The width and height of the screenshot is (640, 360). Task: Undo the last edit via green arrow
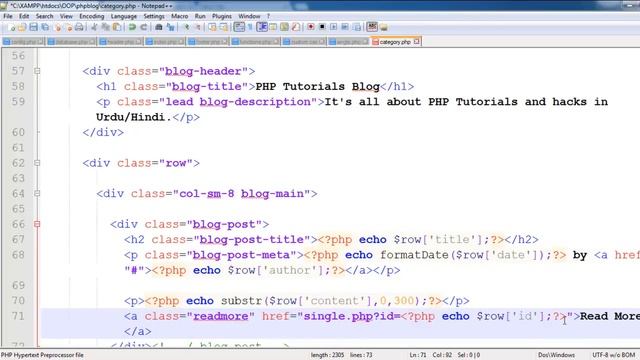[x=132, y=27]
